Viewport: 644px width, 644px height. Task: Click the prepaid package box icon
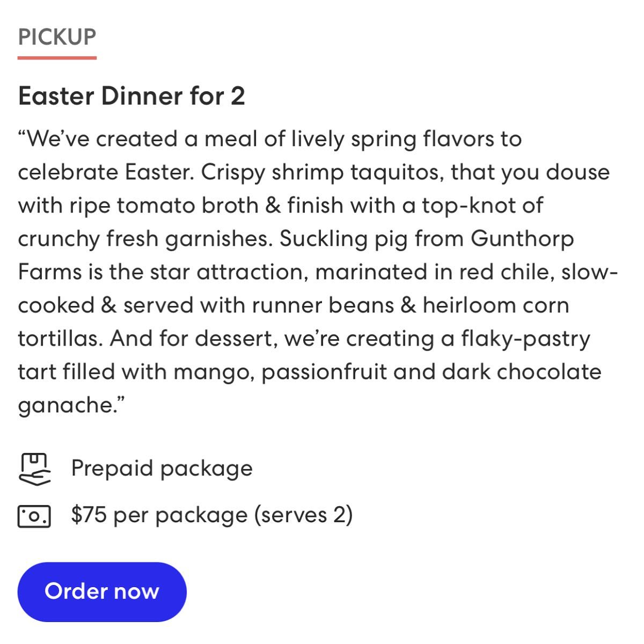pyautogui.click(x=35, y=469)
